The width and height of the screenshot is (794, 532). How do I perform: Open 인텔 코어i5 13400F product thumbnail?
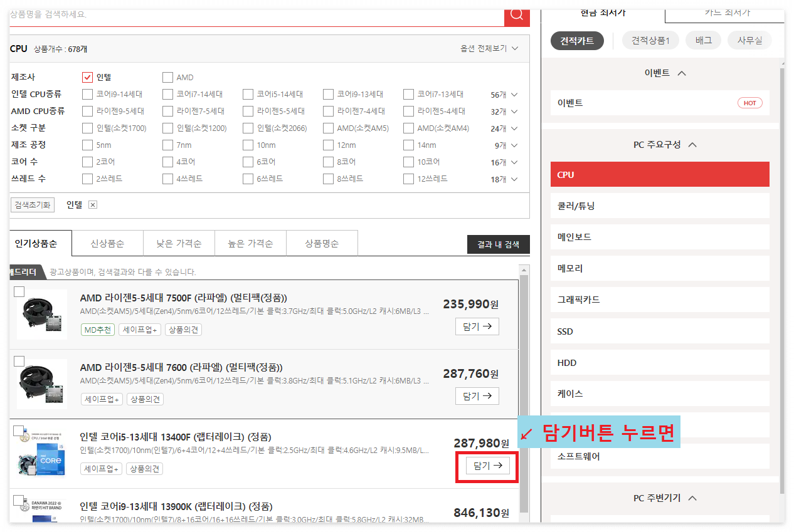[x=42, y=454]
